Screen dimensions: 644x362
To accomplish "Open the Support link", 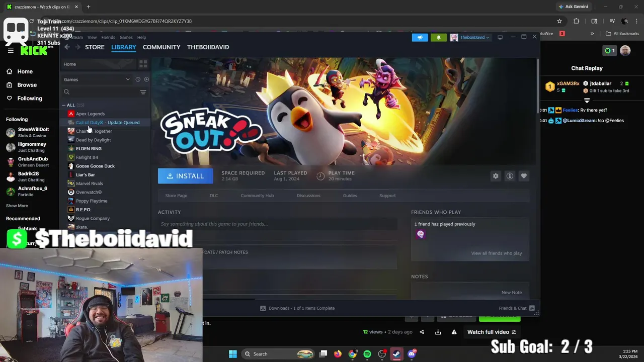I will click(387, 196).
